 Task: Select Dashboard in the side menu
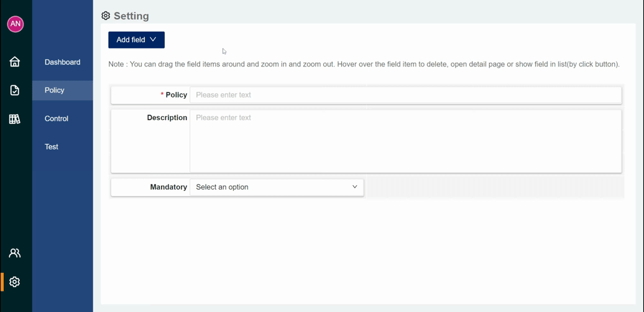tap(62, 62)
